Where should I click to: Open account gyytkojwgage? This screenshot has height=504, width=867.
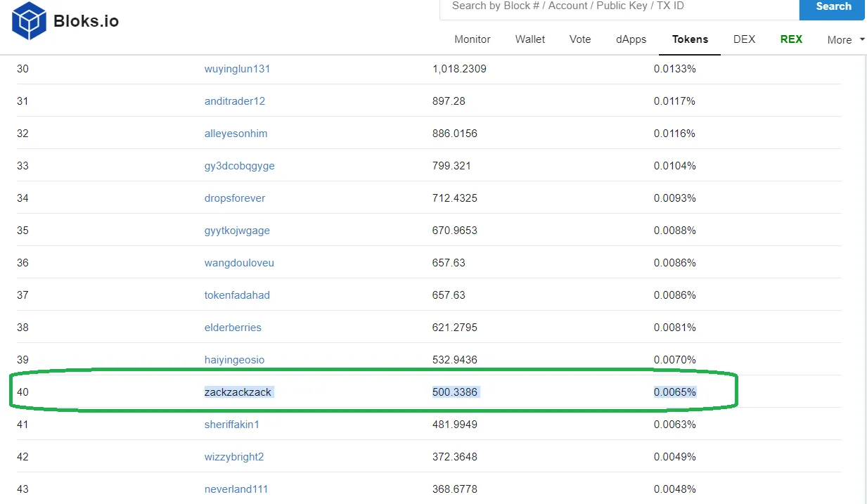click(x=237, y=231)
